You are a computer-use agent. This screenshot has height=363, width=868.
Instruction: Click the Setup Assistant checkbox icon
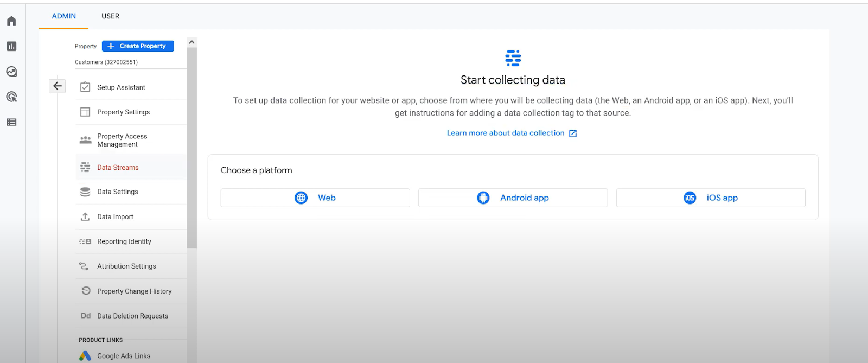[85, 87]
